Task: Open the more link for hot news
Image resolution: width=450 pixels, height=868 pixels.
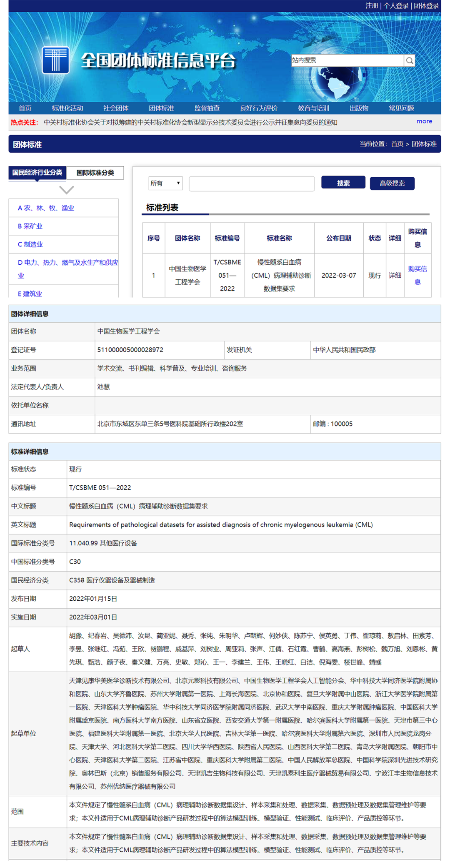Action: tap(424, 121)
